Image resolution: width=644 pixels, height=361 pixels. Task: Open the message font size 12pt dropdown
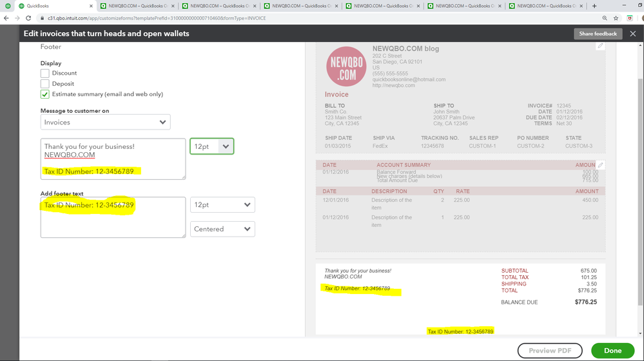[212, 146]
